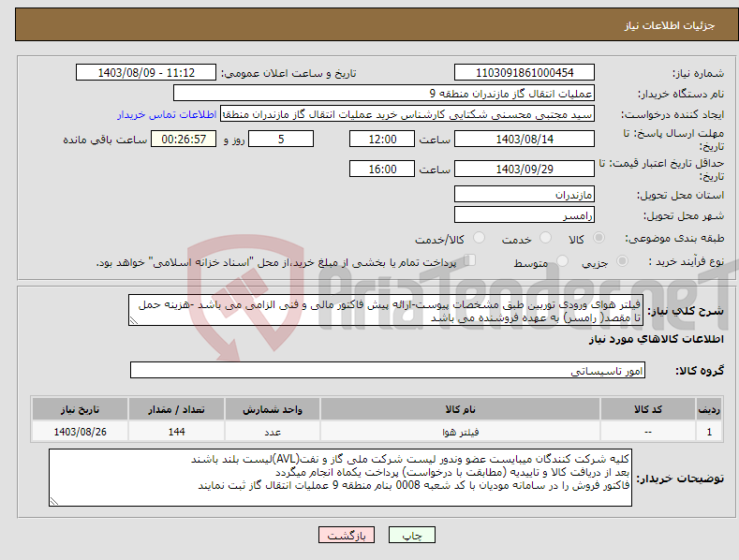739x560 pixels.
Task: Click the response time field 12:00
Action: click(382, 139)
